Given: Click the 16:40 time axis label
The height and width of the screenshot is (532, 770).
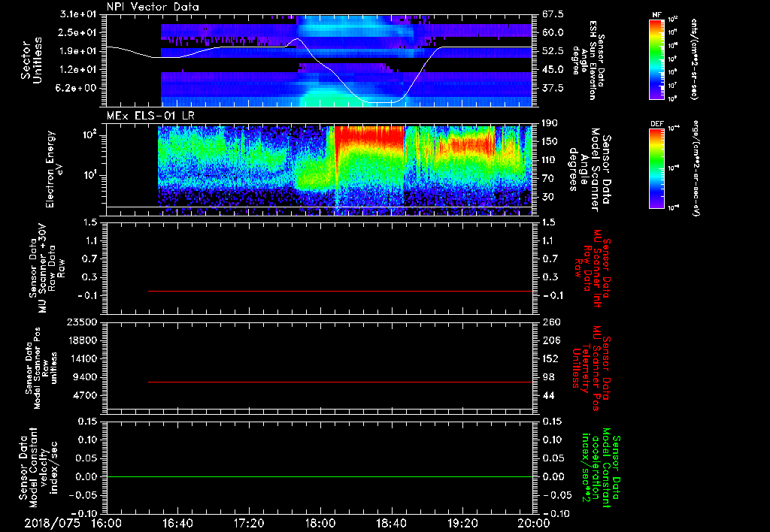Looking at the screenshot, I should pos(177,523).
